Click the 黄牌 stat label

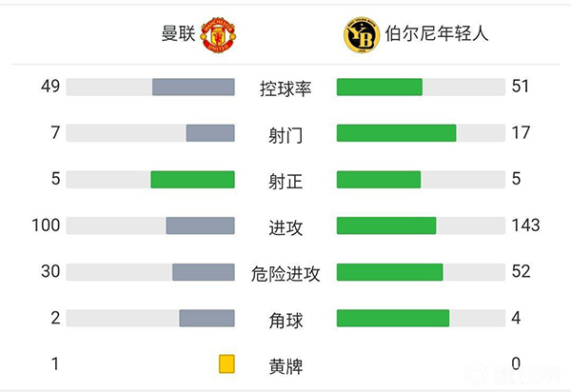tap(285, 364)
